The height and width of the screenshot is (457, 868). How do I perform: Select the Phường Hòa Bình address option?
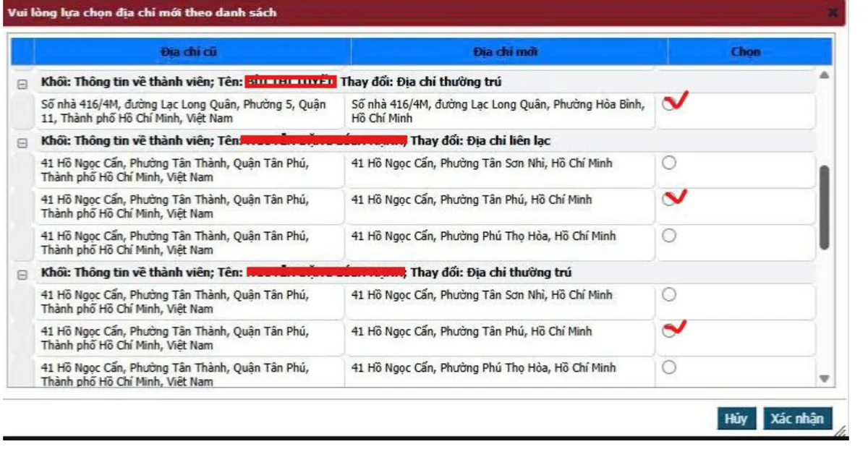coord(669,104)
